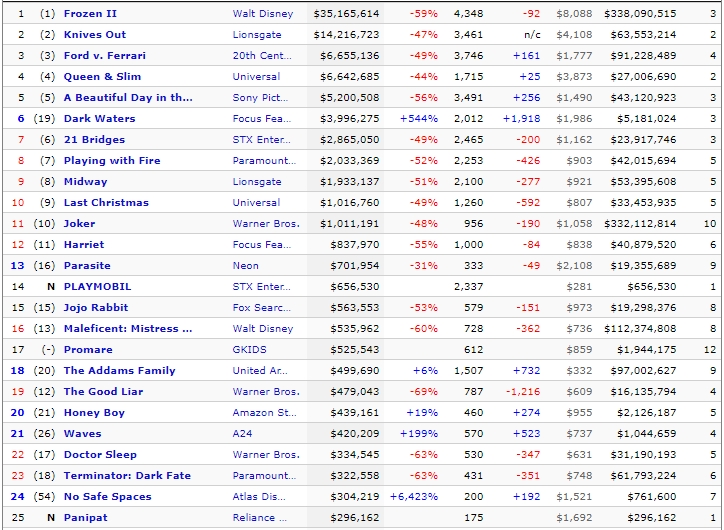The height and width of the screenshot is (530, 724).
Task: Select previous rank (54) for No Safe Spaces
Action: tap(44, 497)
